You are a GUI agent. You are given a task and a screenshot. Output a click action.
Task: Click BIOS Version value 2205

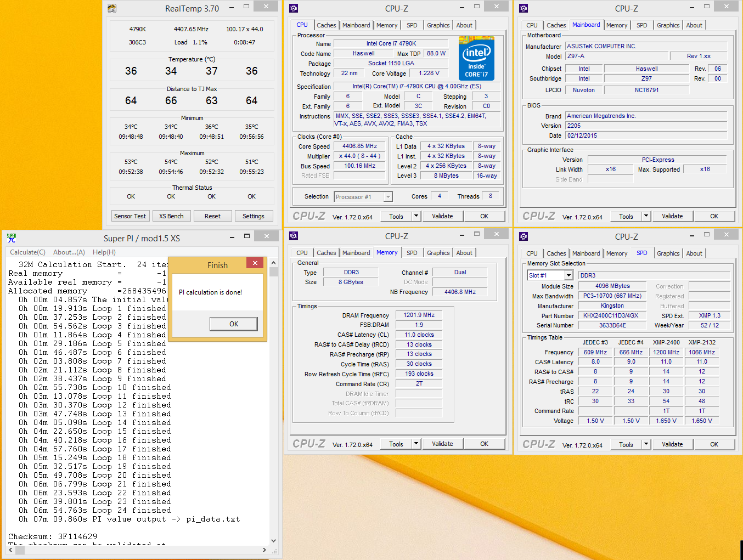click(646, 126)
